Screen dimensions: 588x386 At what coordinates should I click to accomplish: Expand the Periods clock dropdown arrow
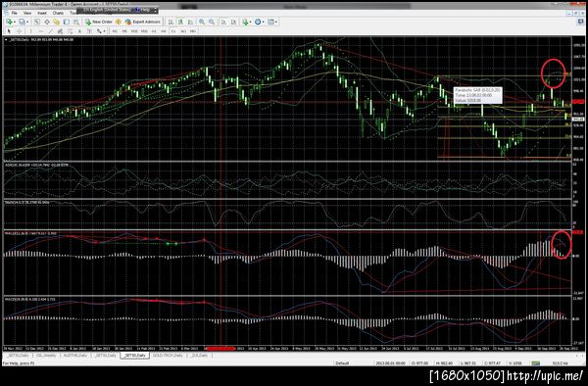click(264, 22)
